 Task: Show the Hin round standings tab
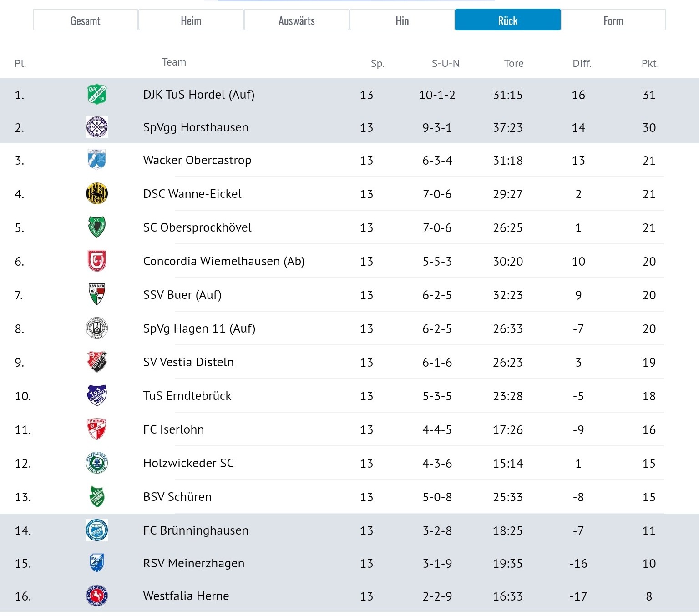point(402,20)
